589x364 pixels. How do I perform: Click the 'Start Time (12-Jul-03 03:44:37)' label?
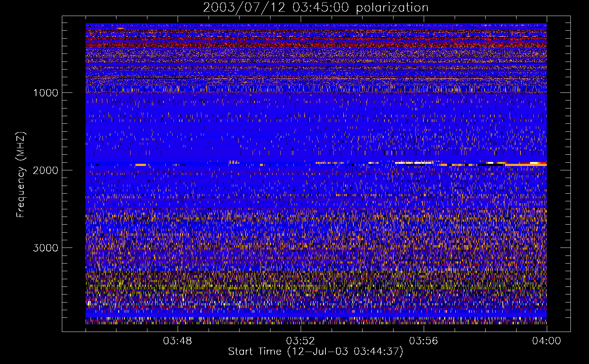click(x=316, y=352)
